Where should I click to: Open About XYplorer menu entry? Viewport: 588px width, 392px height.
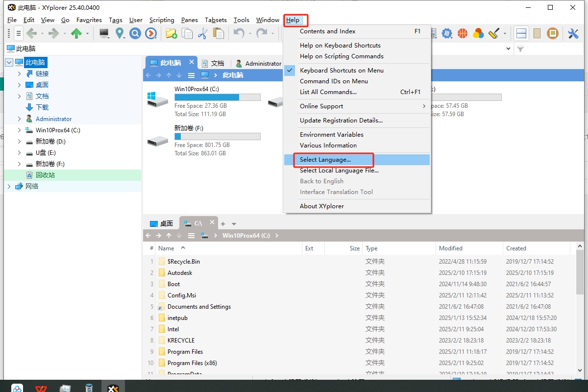tap(357, 206)
